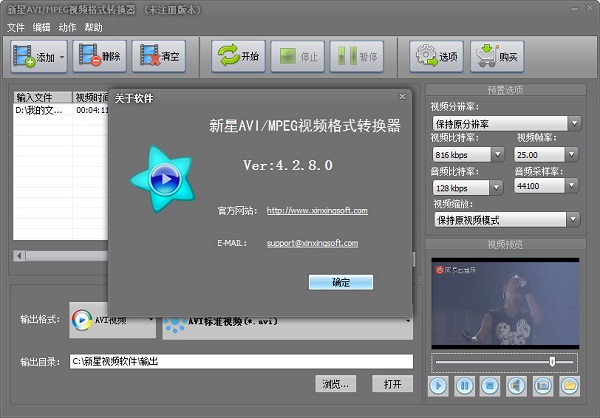
Task: Click the 停止 (Stop) toolbar button
Action: tap(297, 57)
